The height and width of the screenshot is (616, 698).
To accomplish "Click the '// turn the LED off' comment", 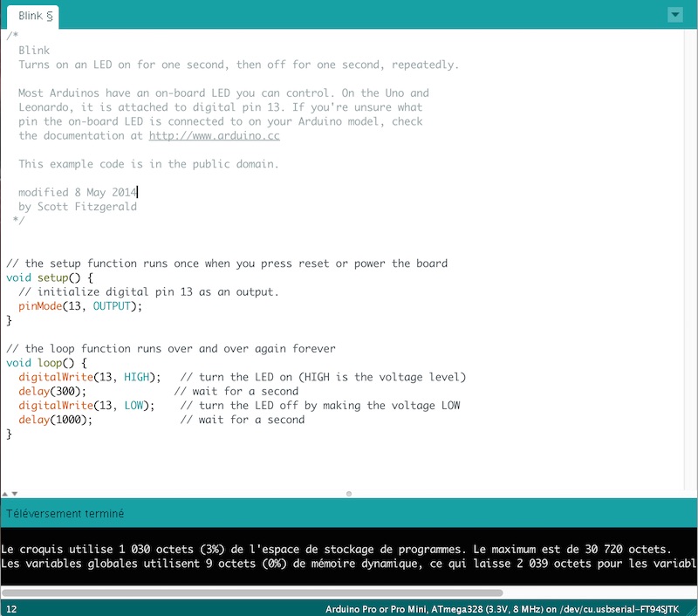I will (320, 406).
